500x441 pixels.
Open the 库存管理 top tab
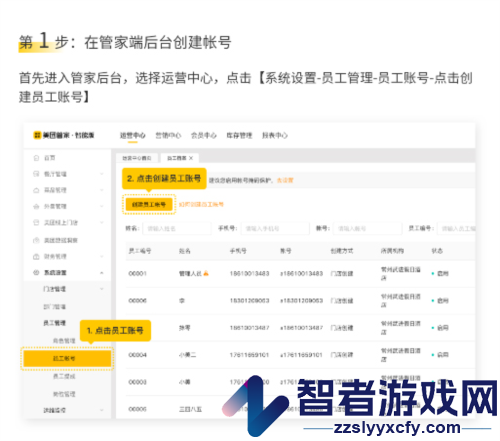(239, 135)
